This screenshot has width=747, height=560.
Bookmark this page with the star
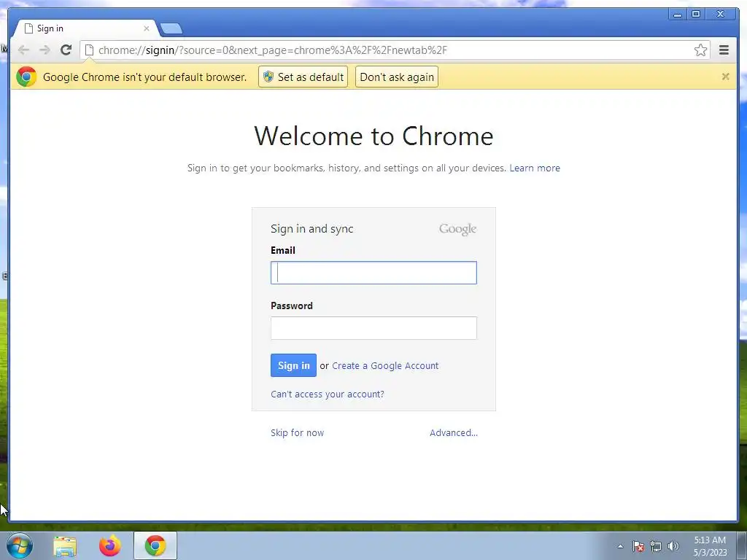[x=700, y=50]
